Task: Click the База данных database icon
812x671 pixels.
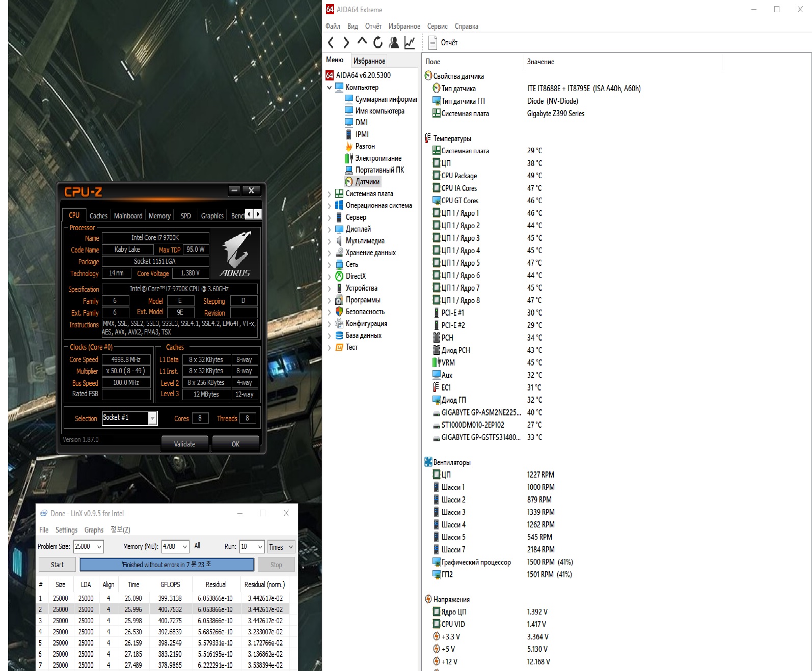Action: [x=339, y=335]
